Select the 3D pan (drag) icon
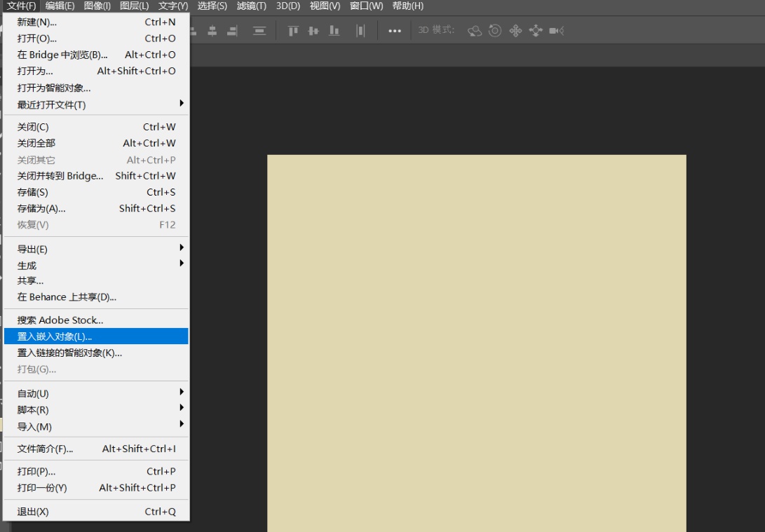The image size is (765, 532). click(515, 31)
